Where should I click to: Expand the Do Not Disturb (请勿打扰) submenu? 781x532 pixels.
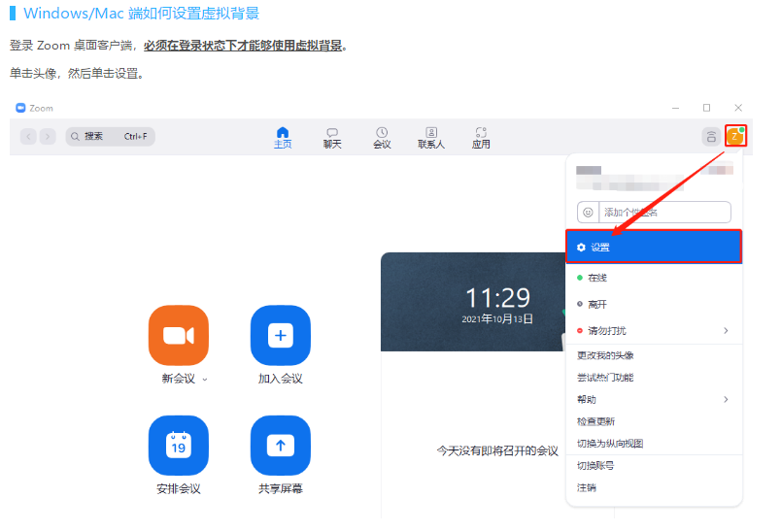pos(653,331)
